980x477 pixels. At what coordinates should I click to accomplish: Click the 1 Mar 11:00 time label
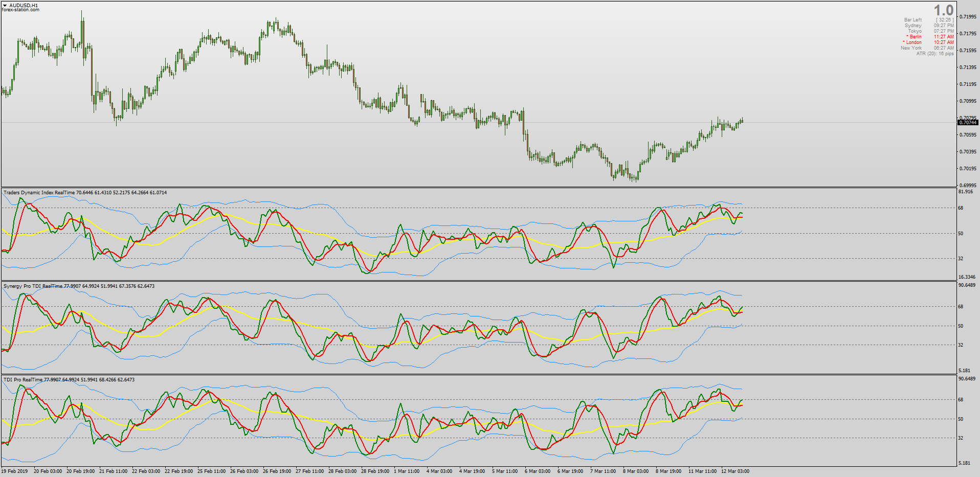point(407,471)
